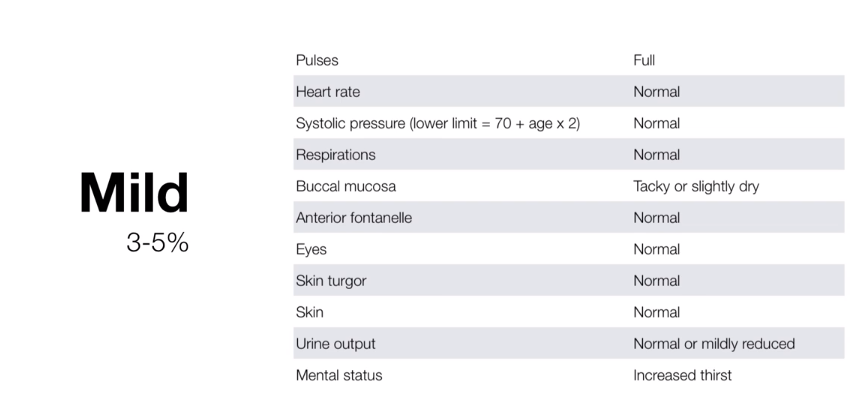Click the "Buccal mucosa" row label
866x420 pixels.
click(346, 186)
